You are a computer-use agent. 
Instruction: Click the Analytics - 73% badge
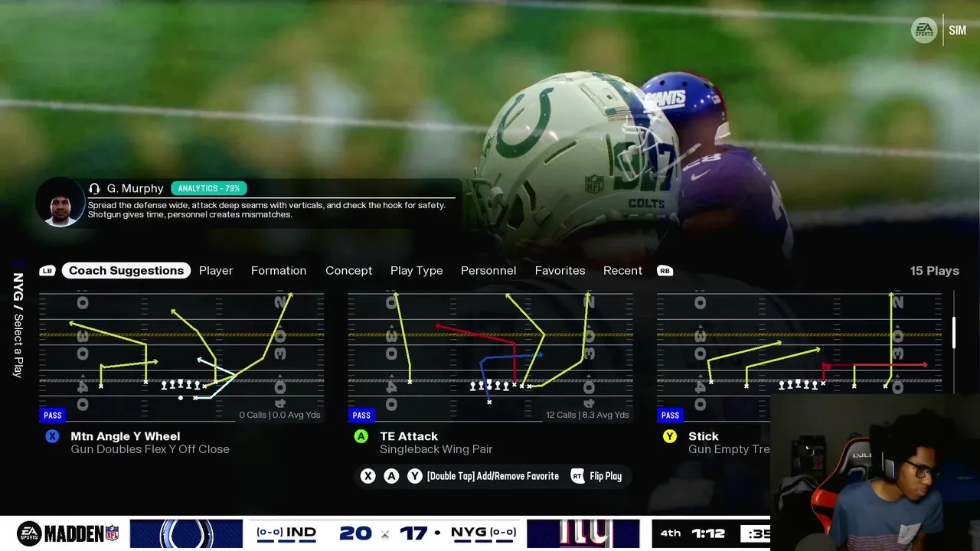click(209, 188)
